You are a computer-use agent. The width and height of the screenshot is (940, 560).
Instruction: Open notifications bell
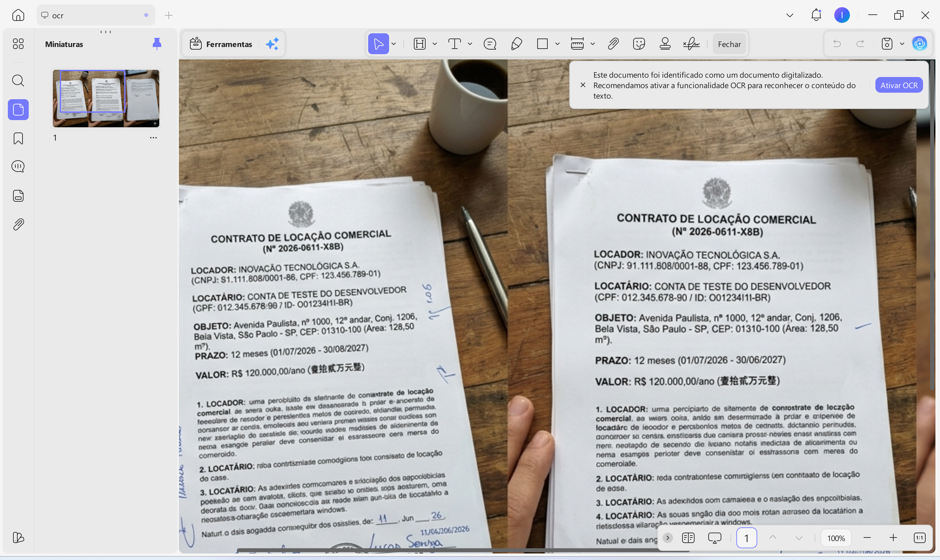click(x=816, y=15)
